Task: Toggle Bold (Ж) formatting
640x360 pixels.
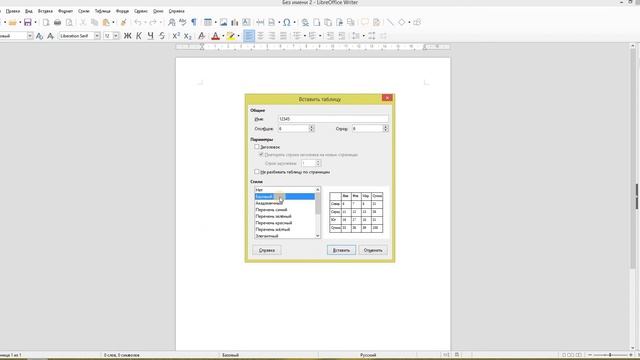Action: pyautogui.click(x=128, y=36)
